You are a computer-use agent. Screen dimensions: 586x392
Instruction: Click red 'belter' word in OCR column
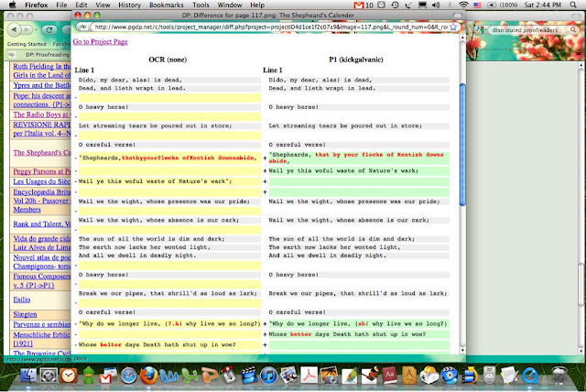(111, 344)
